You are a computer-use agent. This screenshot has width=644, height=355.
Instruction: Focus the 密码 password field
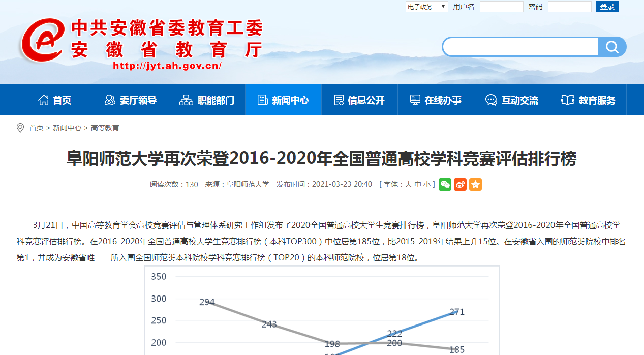coord(569,7)
